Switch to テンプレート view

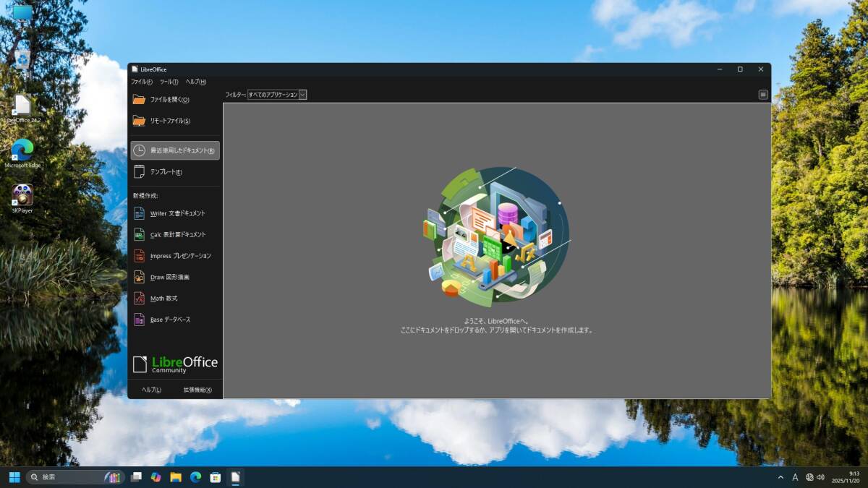166,172
